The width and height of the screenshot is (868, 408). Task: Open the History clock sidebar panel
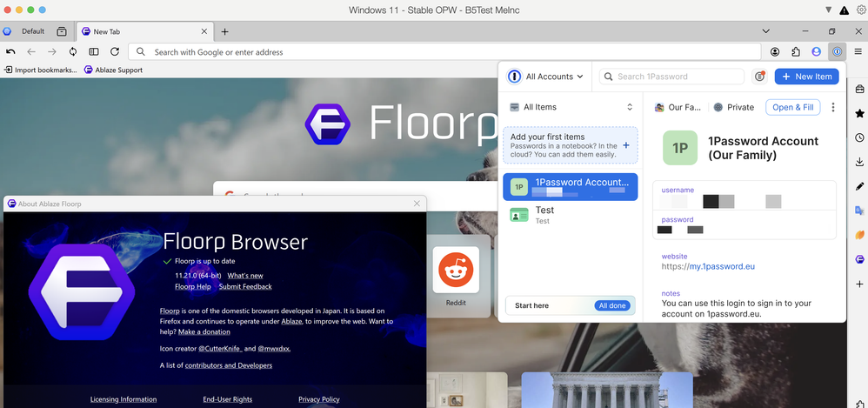(859, 137)
